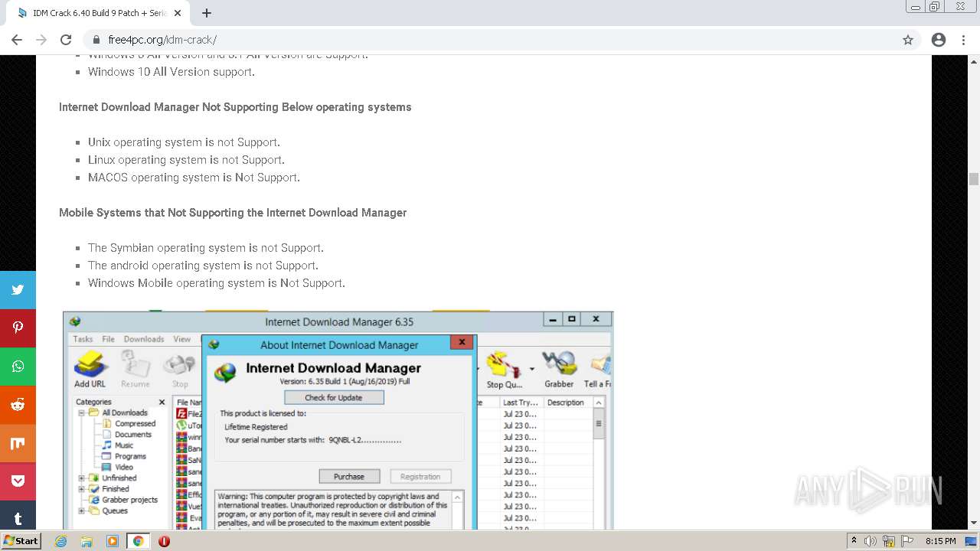Open the network tray icon
The height and width of the screenshot is (551, 980).
tap(889, 541)
